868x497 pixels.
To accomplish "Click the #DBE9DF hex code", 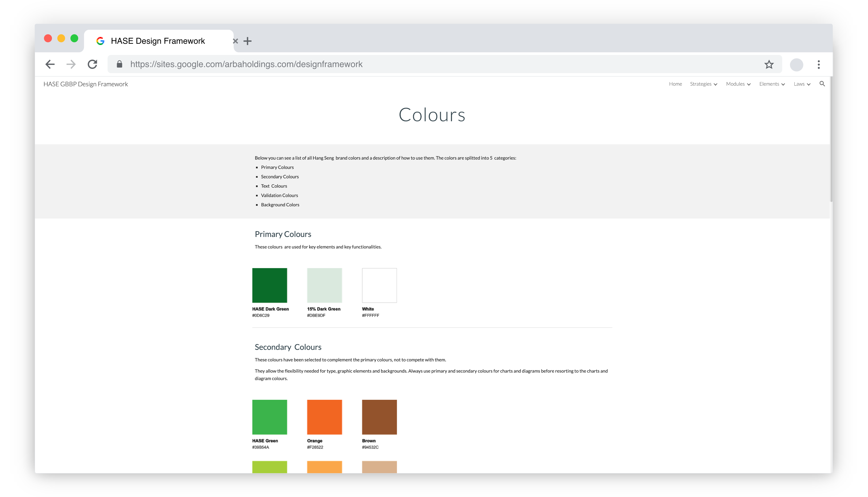I will point(316,315).
